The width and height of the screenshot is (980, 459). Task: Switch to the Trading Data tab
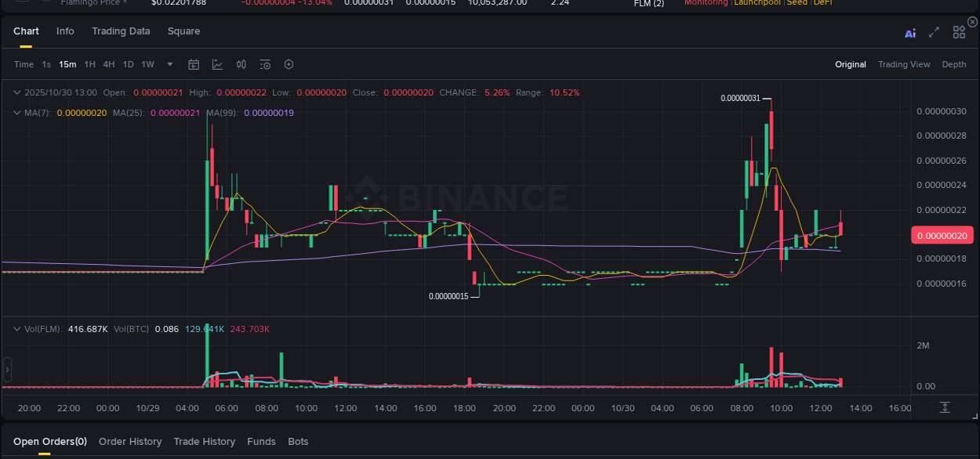121,31
